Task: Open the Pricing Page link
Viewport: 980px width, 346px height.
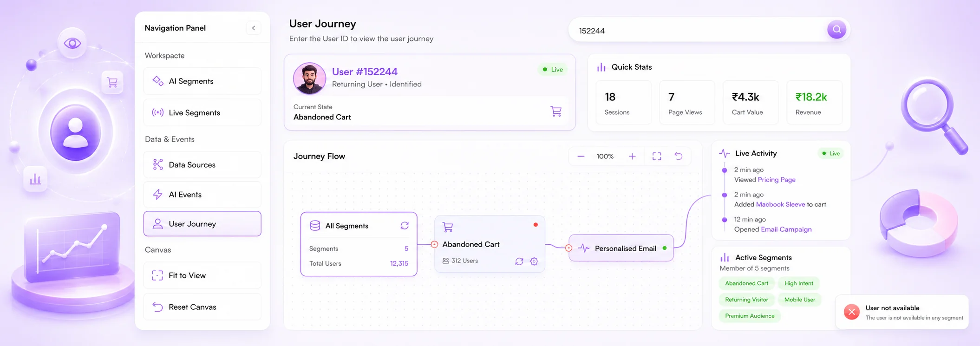Action: coord(777,180)
